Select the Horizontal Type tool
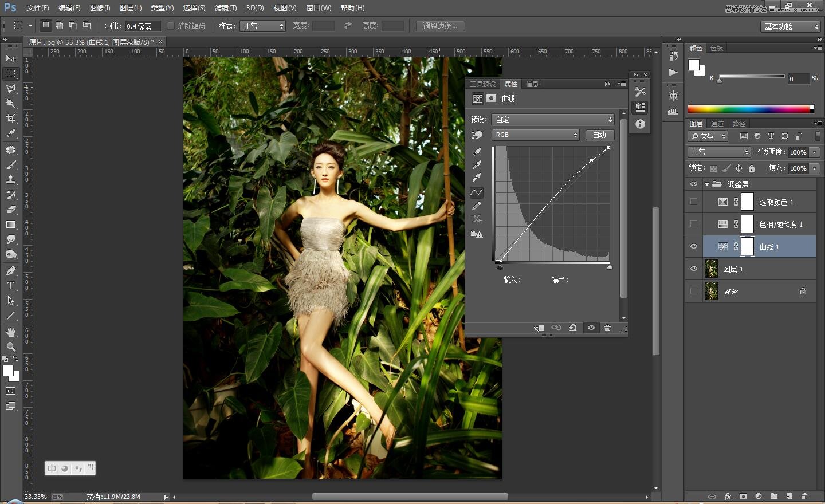 [x=11, y=286]
